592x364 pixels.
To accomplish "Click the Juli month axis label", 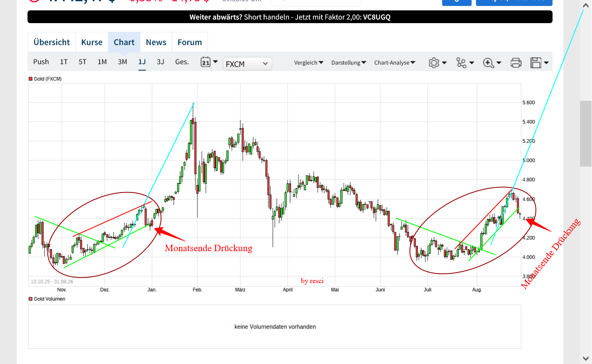I will 427,290.
